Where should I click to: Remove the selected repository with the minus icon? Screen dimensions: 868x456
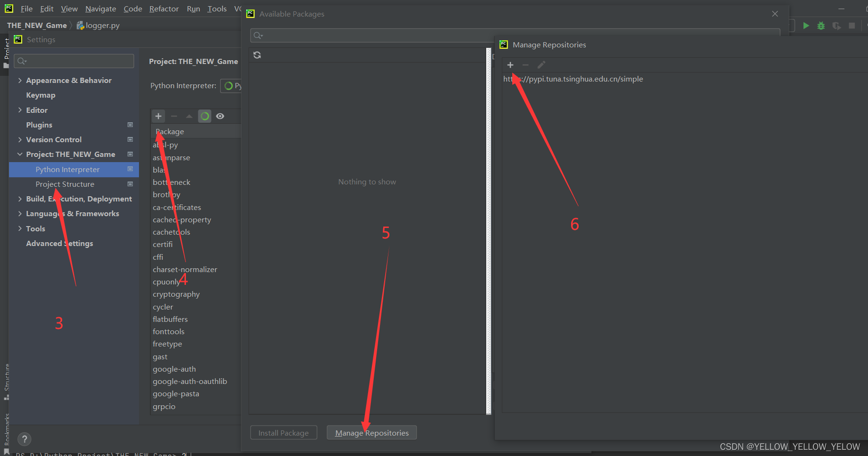click(x=526, y=65)
